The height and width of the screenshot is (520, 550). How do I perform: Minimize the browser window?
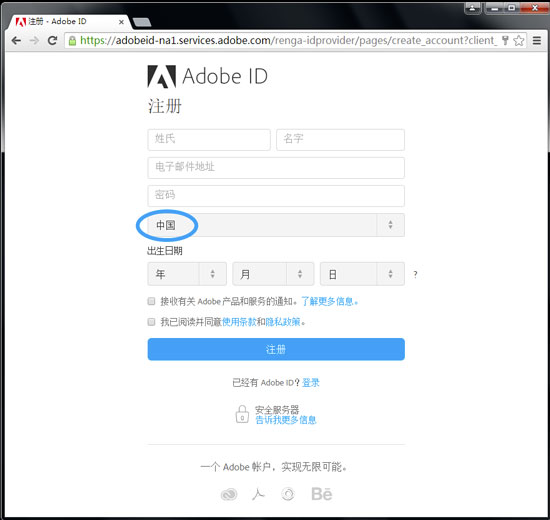[495, 8]
